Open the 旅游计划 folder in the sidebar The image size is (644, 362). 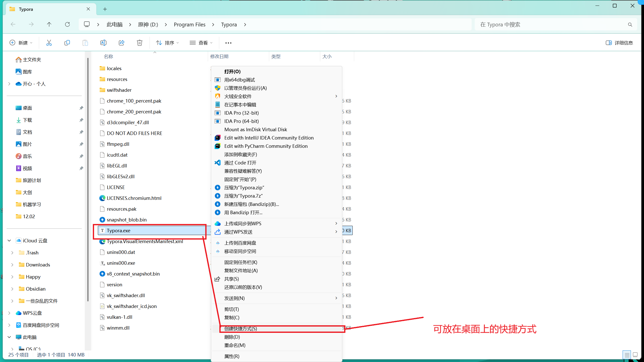click(x=28, y=180)
